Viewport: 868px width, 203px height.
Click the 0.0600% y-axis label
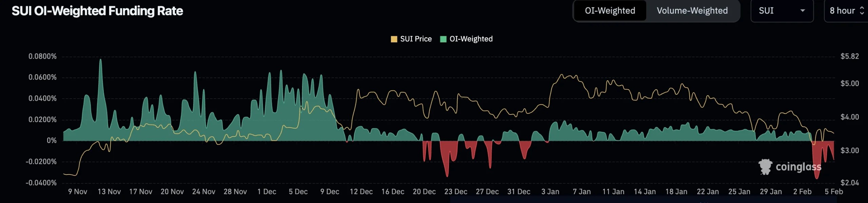[x=42, y=77]
